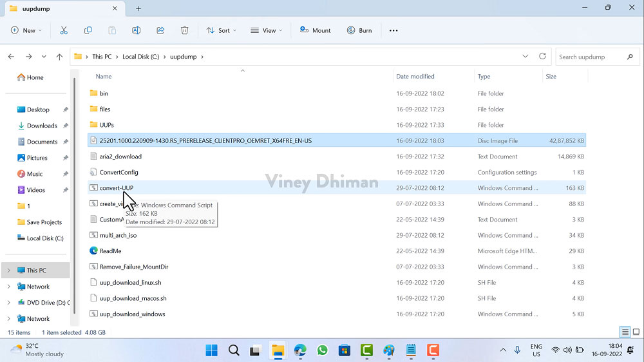The height and width of the screenshot is (362, 644).
Task: Expand This PC tree node
Action: [x=8, y=271]
